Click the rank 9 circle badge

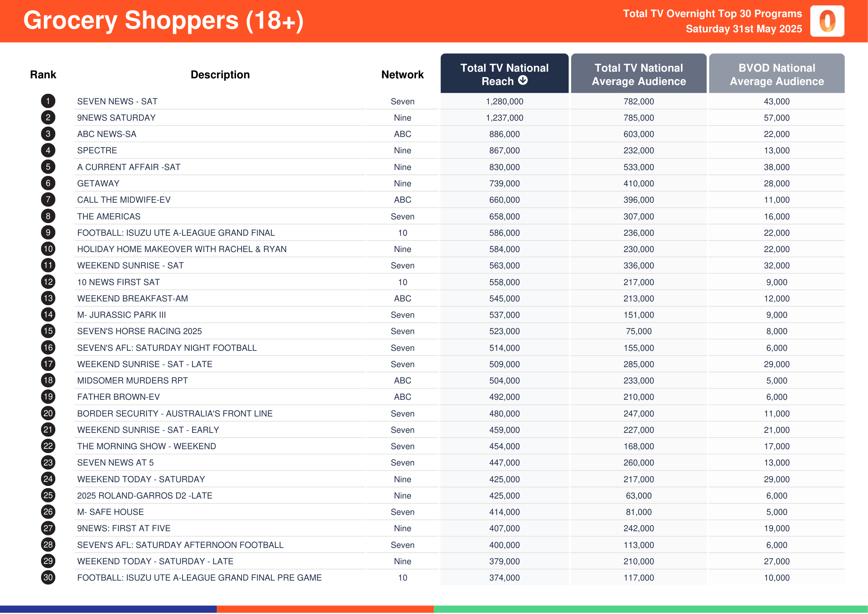(x=48, y=232)
